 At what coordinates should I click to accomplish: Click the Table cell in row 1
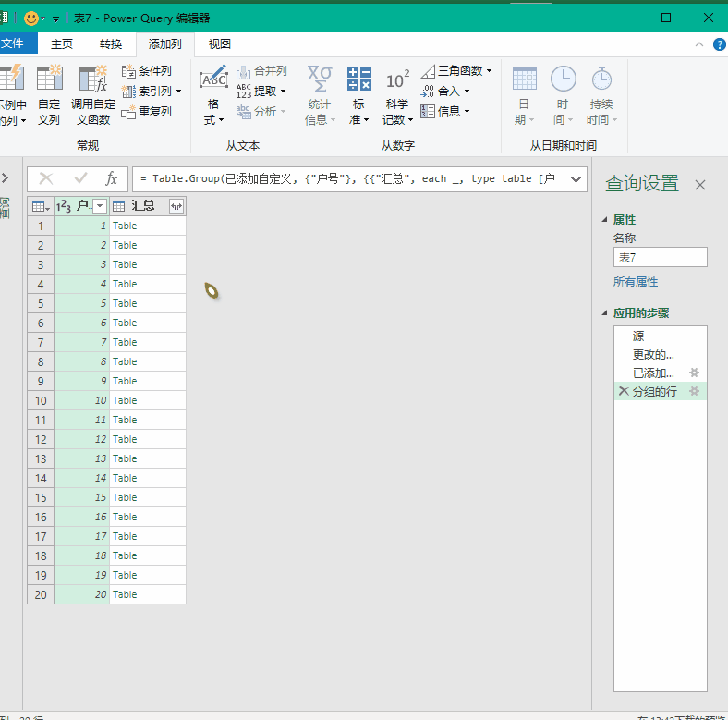click(148, 226)
